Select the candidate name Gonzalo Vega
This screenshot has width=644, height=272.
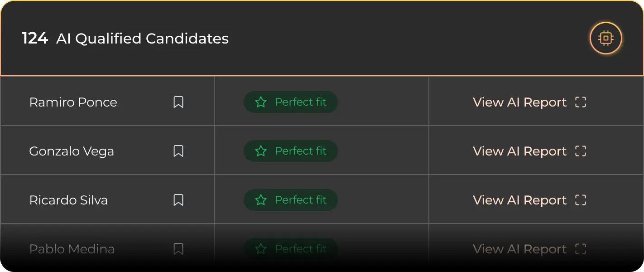(72, 151)
